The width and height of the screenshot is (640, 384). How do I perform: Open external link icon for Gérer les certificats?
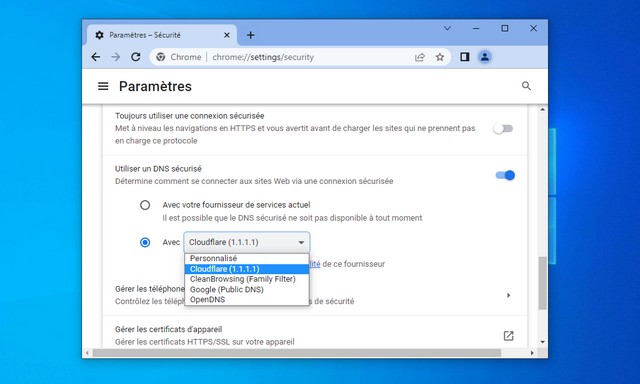pyautogui.click(x=508, y=335)
